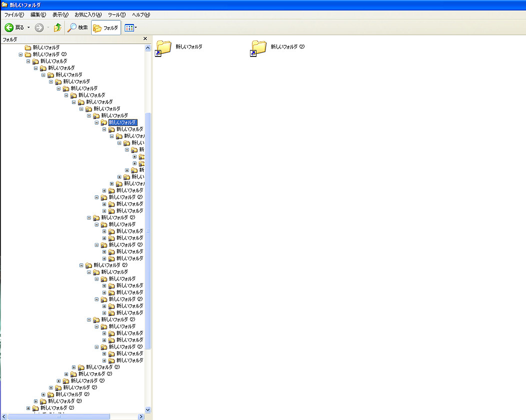Click the horizontal scrollbar right arrow
The image size is (526, 420).
(141, 416)
